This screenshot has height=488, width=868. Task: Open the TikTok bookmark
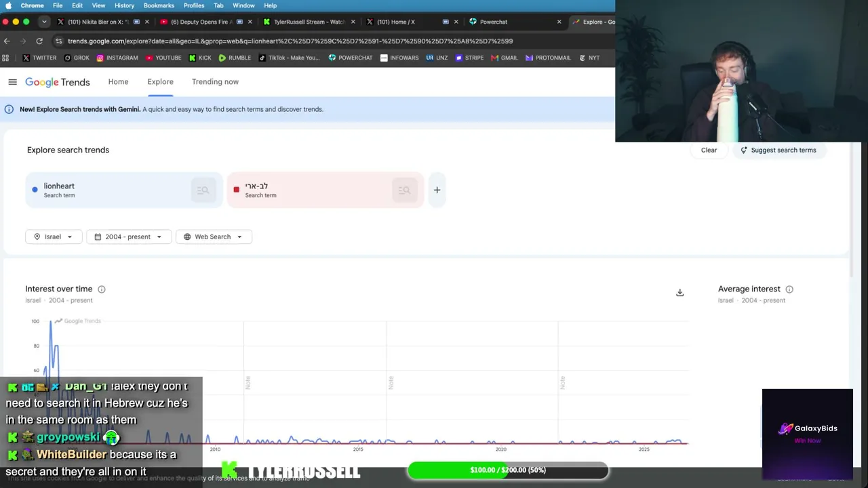289,58
